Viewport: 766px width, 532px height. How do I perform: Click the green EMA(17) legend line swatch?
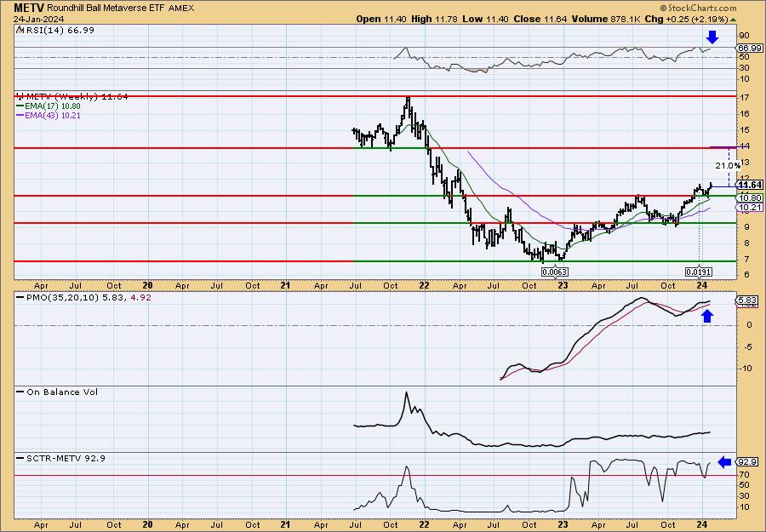(x=20, y=106)
